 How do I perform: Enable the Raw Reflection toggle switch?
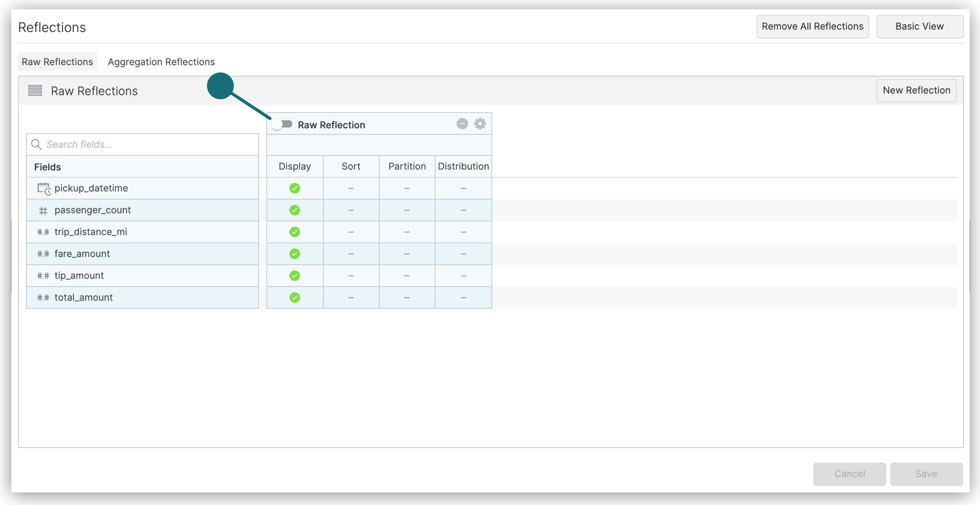tap(283, 124)
